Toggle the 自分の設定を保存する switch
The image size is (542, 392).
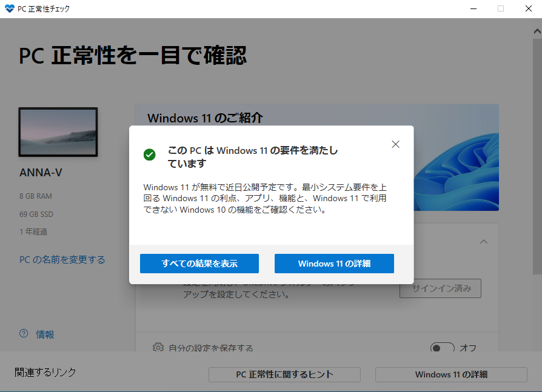click(x=443, y=347)
